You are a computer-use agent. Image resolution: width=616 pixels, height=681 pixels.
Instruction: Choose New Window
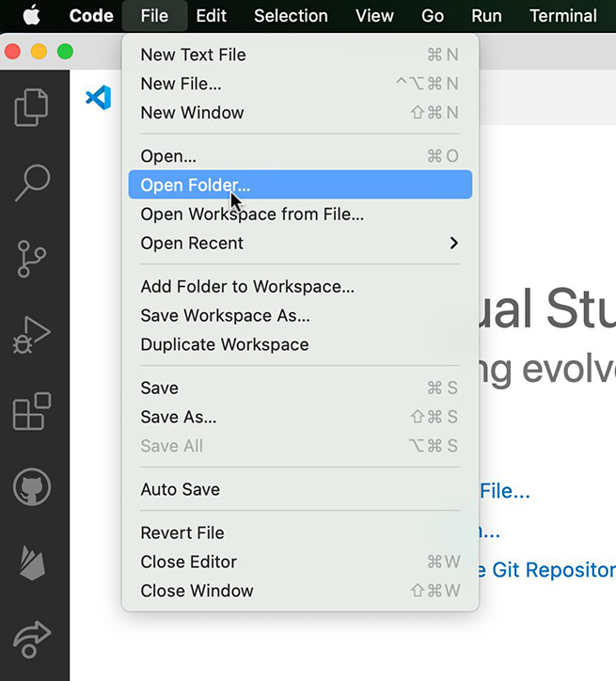pyautogui.click(x=300, y=113)
